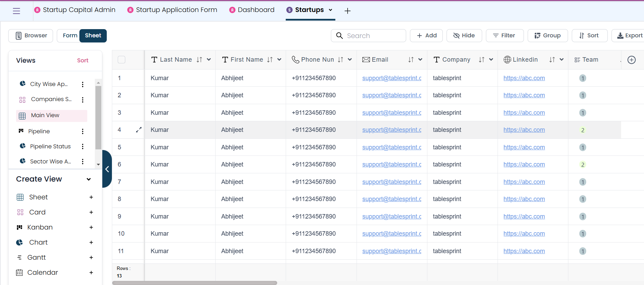This screenshot has height=285, width=644.
Task: Open the hamburger menu icon
Action: (16, 11)
